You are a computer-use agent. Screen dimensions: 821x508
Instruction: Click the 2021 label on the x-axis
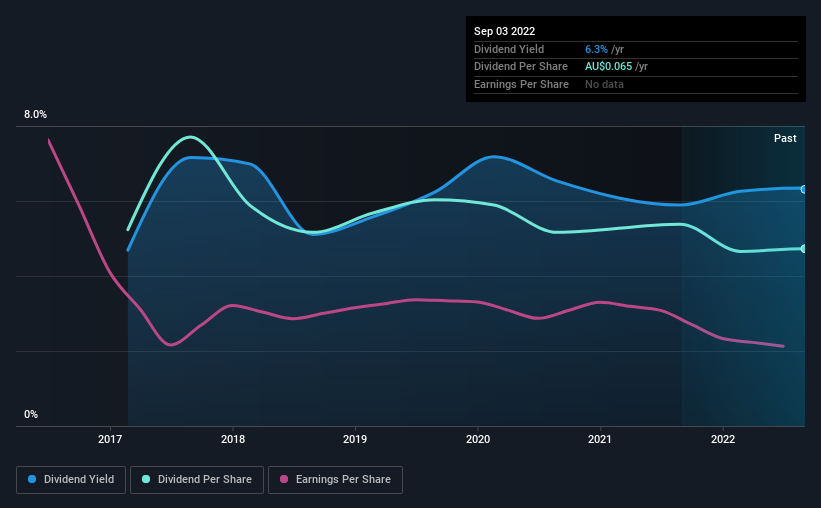coord(600,439)
